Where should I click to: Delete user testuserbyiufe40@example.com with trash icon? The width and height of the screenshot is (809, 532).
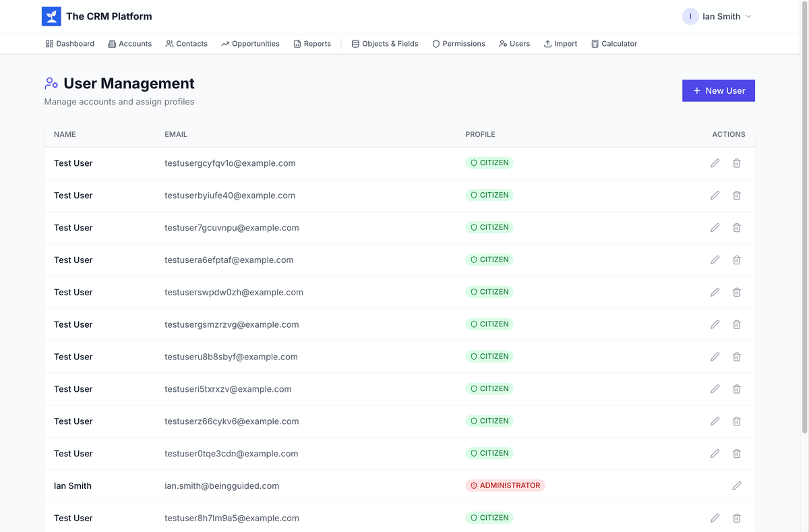(x=737, y=196)
